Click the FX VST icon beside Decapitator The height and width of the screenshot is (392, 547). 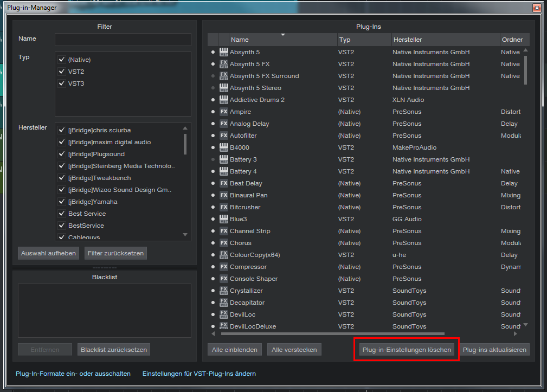[x=223, y=303]
